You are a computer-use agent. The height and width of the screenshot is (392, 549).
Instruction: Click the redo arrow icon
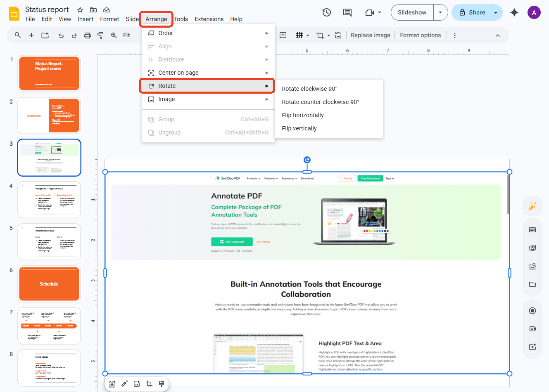pyautogui.click(x=74, y=35)
